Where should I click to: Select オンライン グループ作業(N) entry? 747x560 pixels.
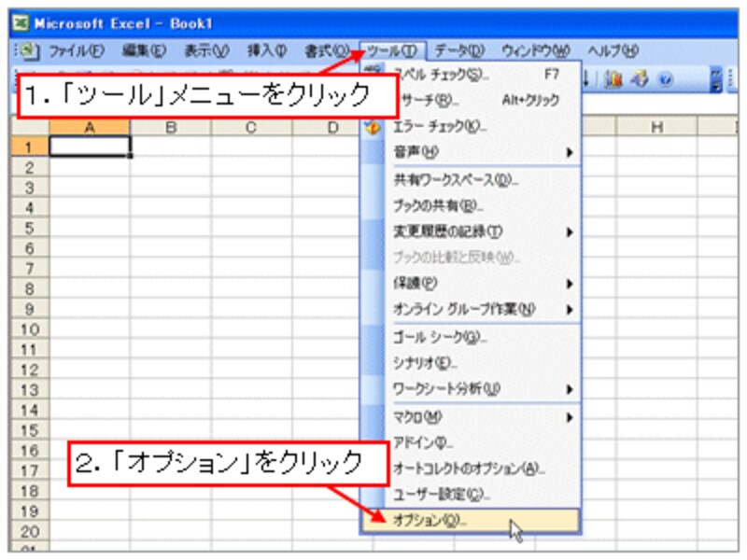471,310
